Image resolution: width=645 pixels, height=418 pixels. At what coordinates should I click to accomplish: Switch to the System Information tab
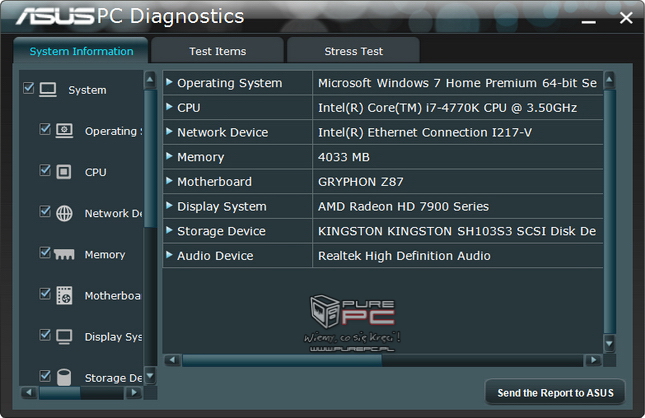point(81,51)
